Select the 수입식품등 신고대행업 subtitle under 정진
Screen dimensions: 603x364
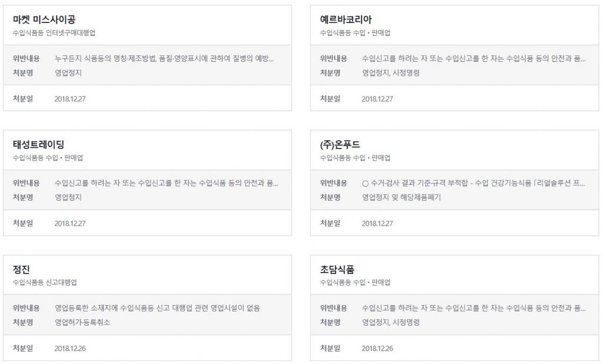[x=45, y=283]
